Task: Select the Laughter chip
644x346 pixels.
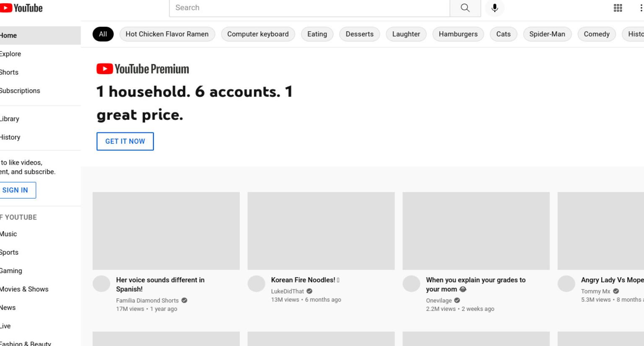Action: [x=406, y=34]
